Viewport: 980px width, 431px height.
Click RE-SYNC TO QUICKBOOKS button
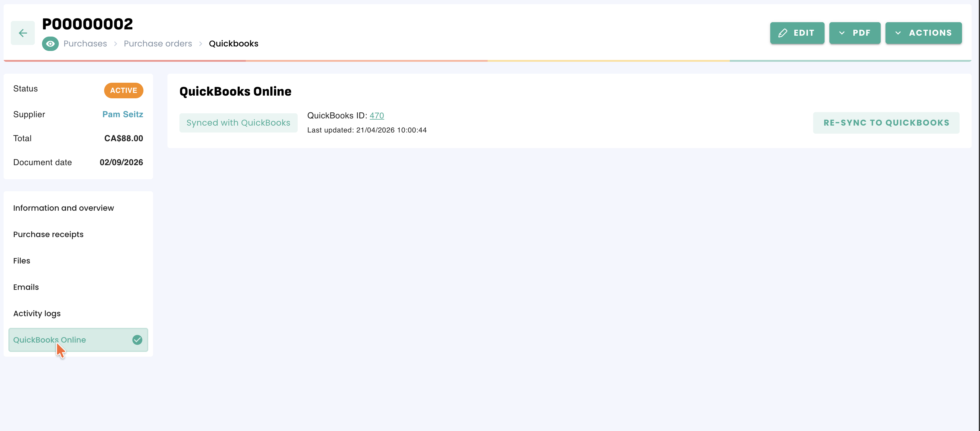click(x=886, y=123)
